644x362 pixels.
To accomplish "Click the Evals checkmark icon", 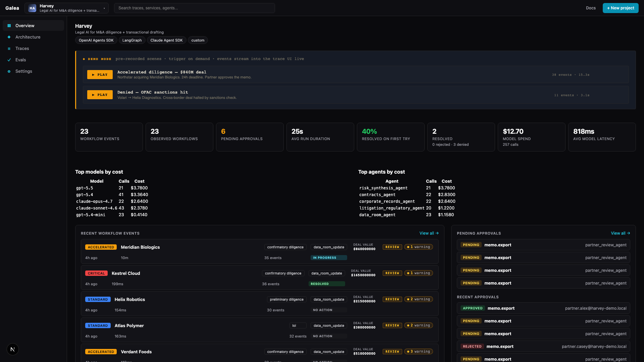I will click(9, 60).
